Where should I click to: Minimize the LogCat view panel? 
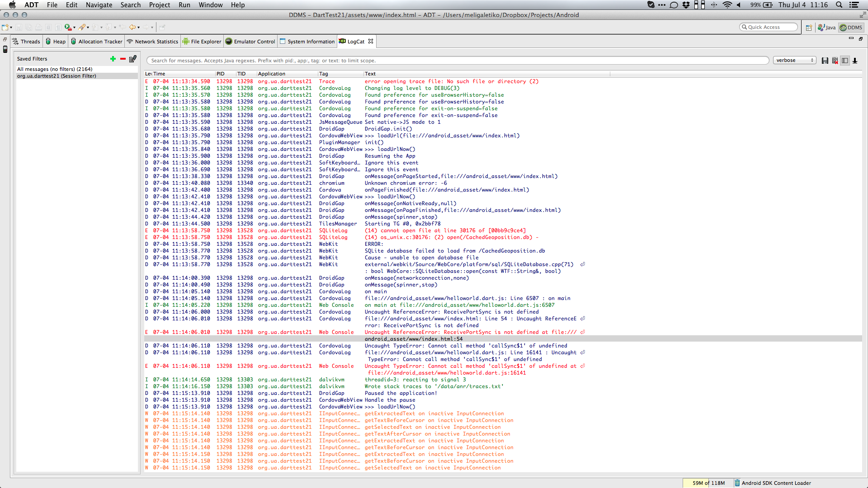[x=851, y=39]
